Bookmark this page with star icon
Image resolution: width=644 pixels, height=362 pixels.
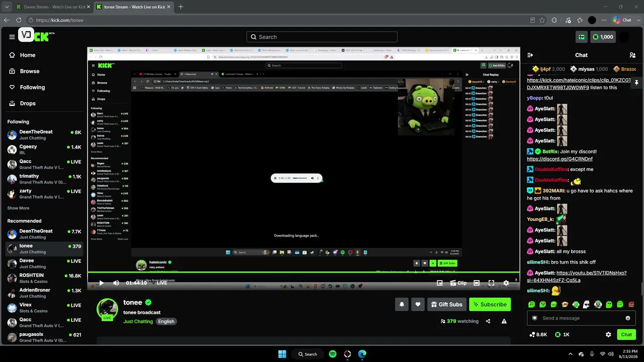[x=542, y=20]
